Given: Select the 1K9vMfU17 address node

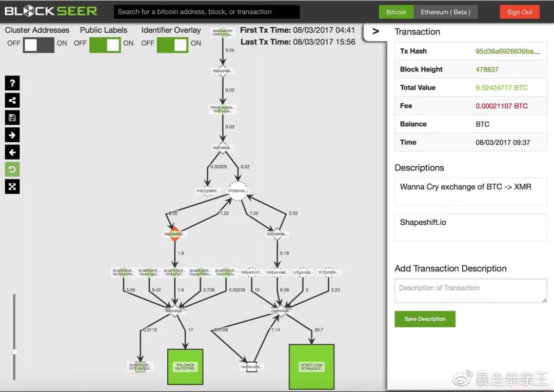Looking at the screenshot, I should 251,272.
